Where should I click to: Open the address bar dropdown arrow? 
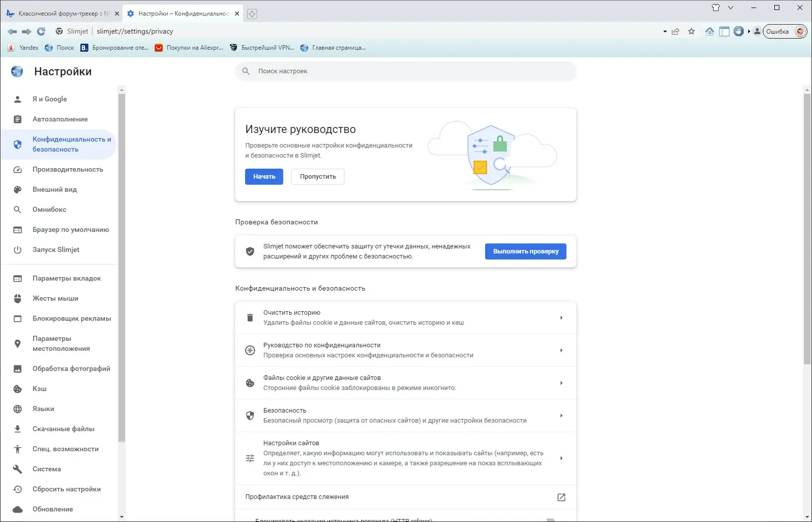[665, 31]
